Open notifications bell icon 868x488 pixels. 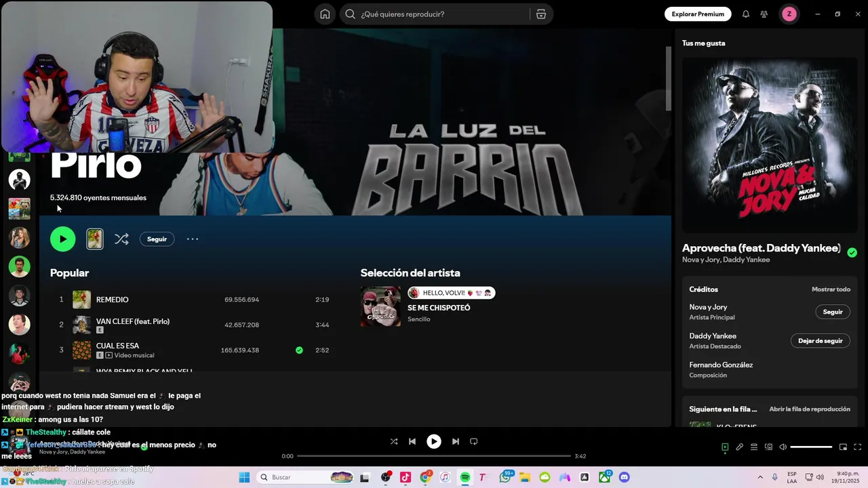tap(746, 14)
